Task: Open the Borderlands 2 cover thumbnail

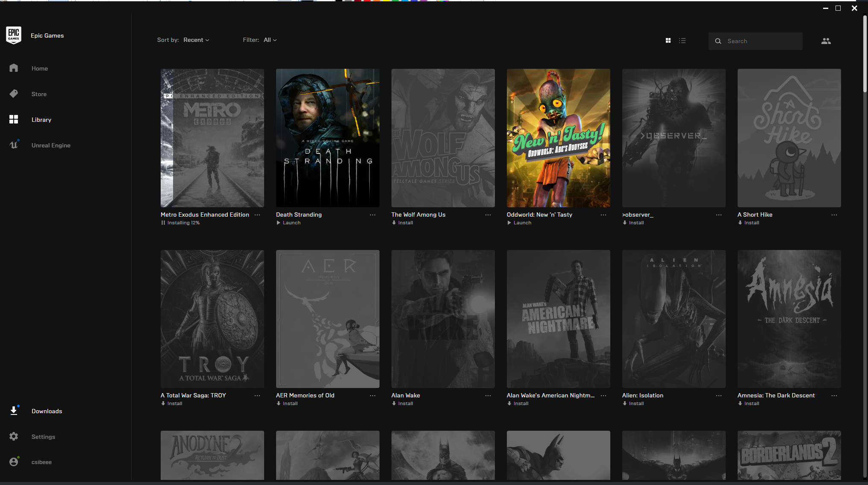Action: point(789,455)
